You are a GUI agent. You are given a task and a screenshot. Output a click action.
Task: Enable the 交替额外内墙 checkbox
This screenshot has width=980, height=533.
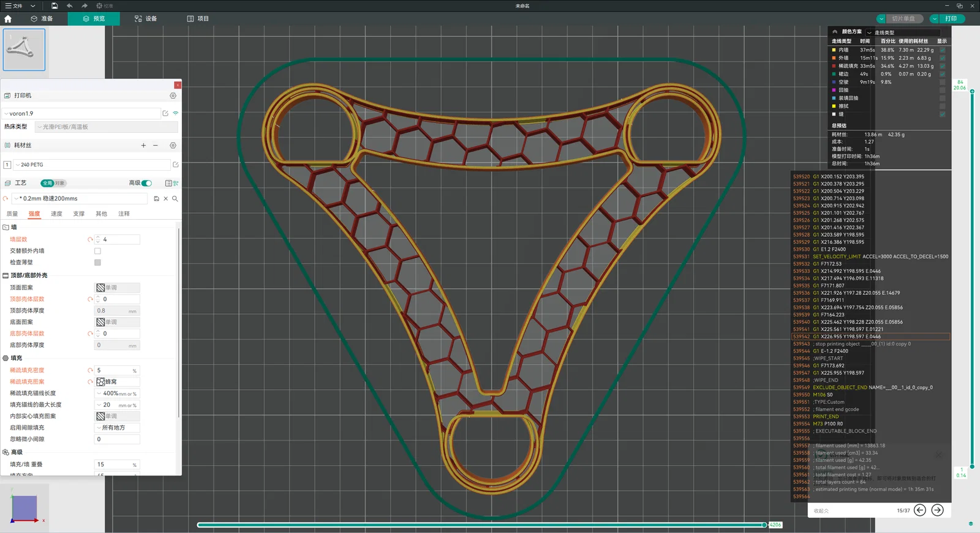coord(97,251)
